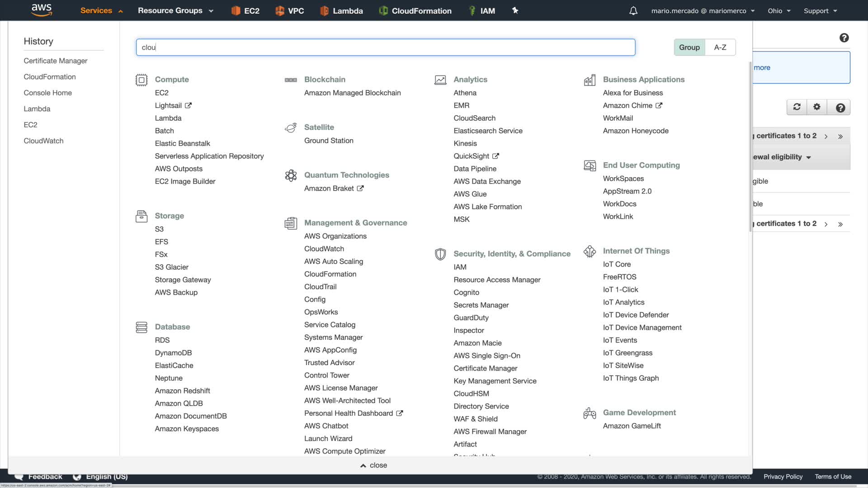Click the Security shield category icon
868x488 pixels.
coord(440,254)
